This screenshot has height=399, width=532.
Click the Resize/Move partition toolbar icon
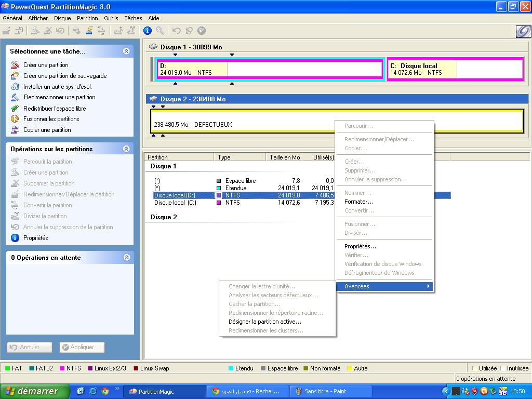pyautogui.click(x=7, y=31)
